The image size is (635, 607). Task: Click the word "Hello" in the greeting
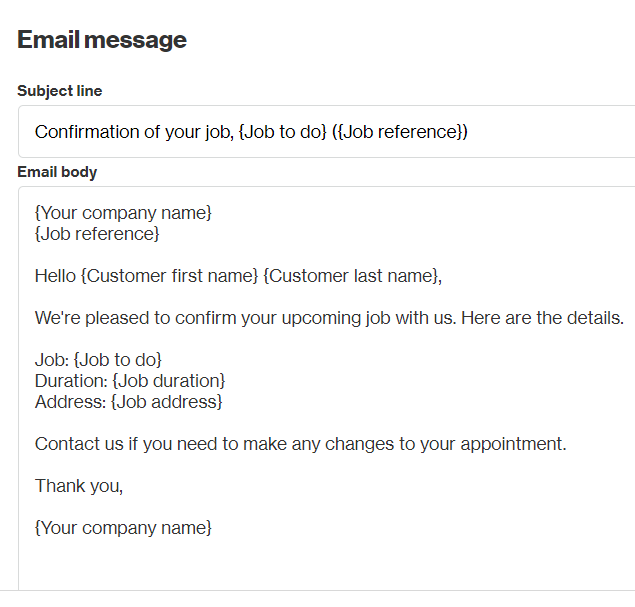pyautogui.click(x=55, y=276)
